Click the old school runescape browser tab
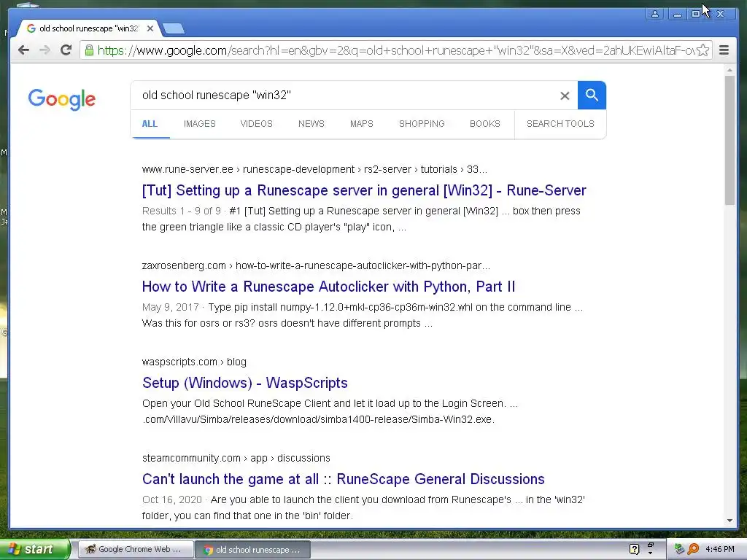The image size is (747, 560). pyautogui.click(x=88, y=28)
